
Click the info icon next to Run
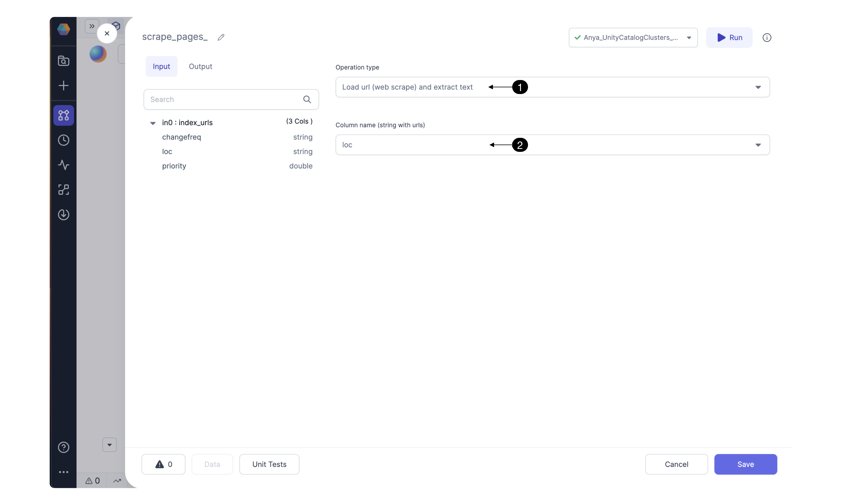click(x=767, y=37)
